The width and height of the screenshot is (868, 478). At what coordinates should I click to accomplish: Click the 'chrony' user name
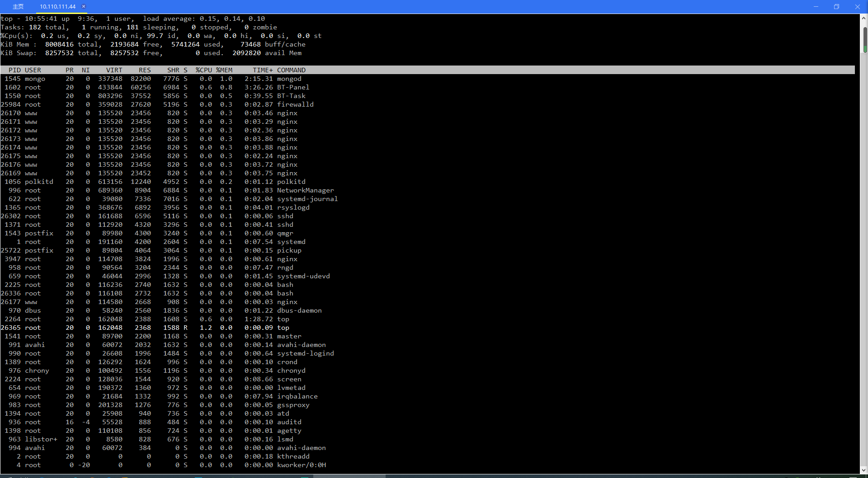tap(37, 370)
